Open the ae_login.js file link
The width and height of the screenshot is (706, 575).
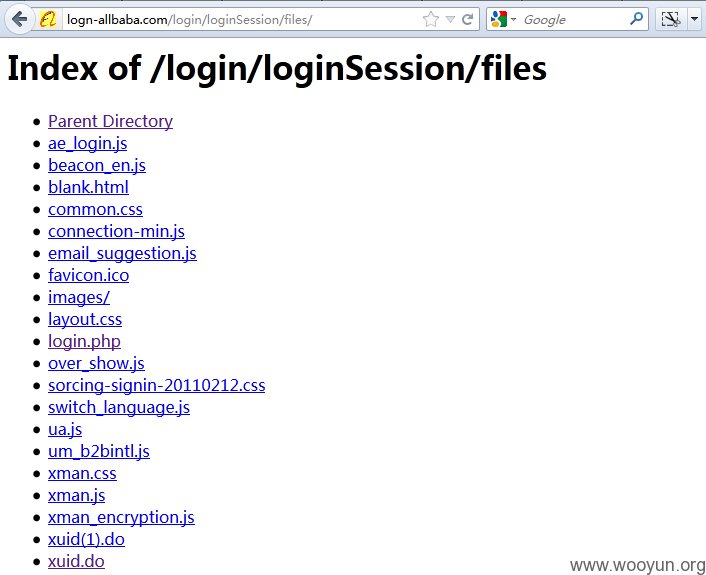tap(87, 143)
